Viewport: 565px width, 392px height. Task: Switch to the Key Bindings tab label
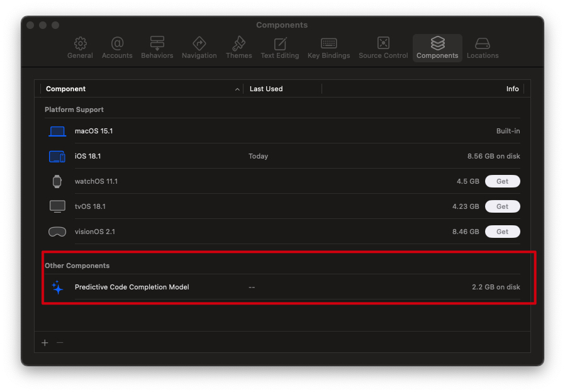pos(328,55)
